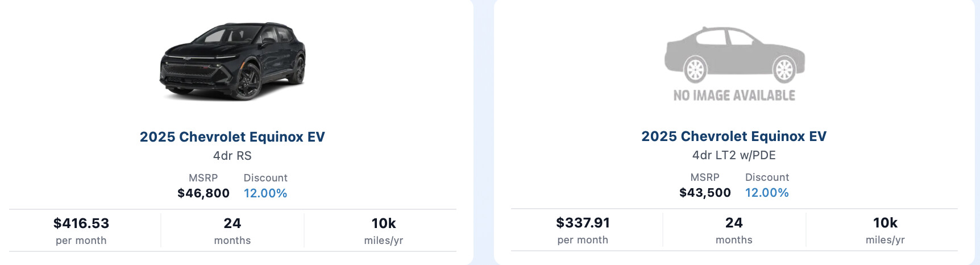The image size is (980, 265).
Task: Click the 12.00% discount on LT2 card
Action: tap(767, 193)
